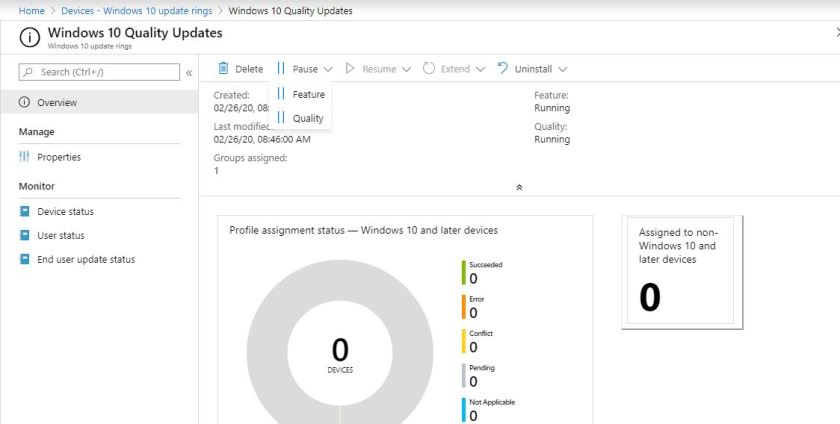Image resolution: width=840 pixels, height=424 pixels.
Task: Click the magnifier icon in search box
Action: pyautogui.click(x=28, y=72)
